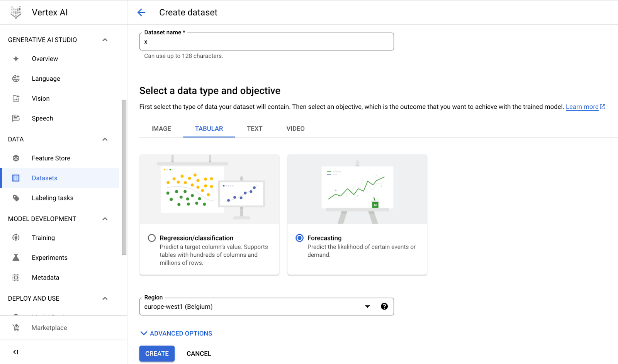Click the region help question mark icon
This screenshot has height=364, width=618.
[384, 306]
